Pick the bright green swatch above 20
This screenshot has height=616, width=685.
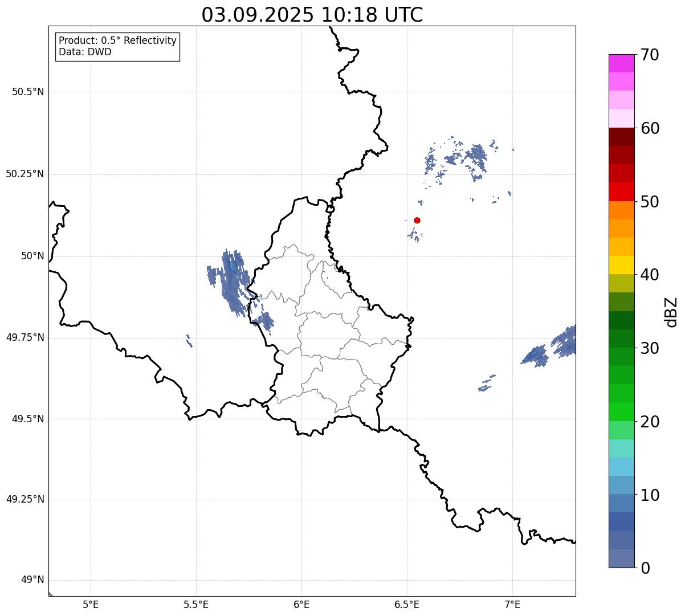(621, 411)
